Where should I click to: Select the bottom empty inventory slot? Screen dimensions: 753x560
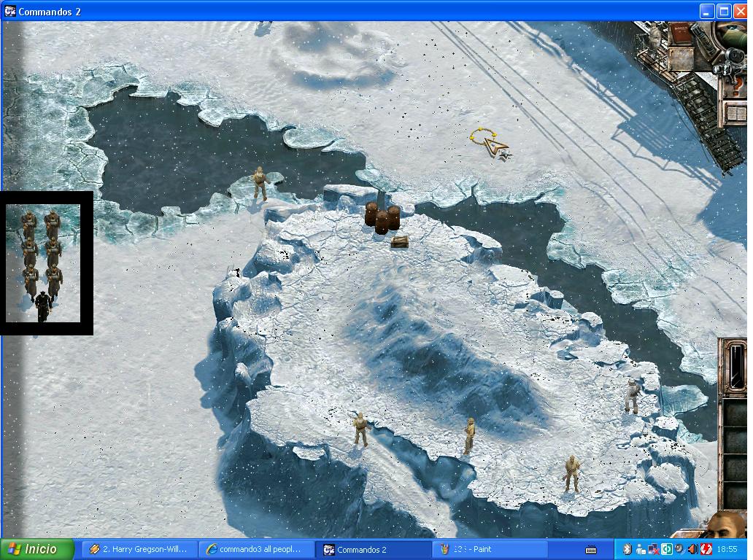pyautogui.click(x=735, y=496)
